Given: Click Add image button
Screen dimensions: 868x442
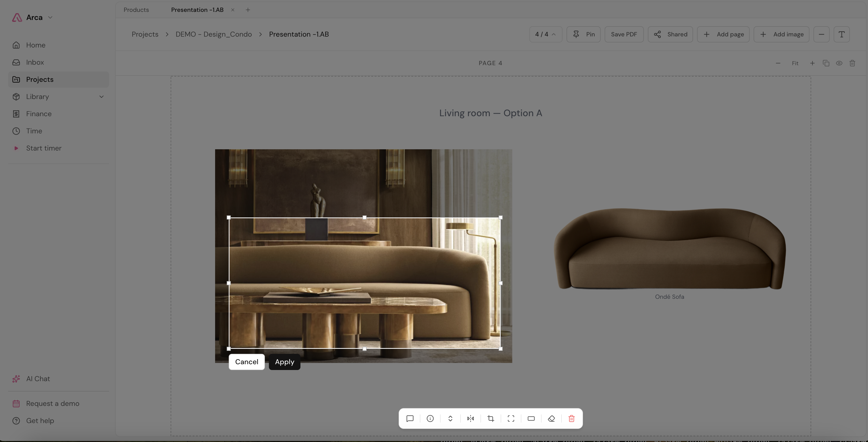Looking at the screenshot, I should tap(781, 34).
